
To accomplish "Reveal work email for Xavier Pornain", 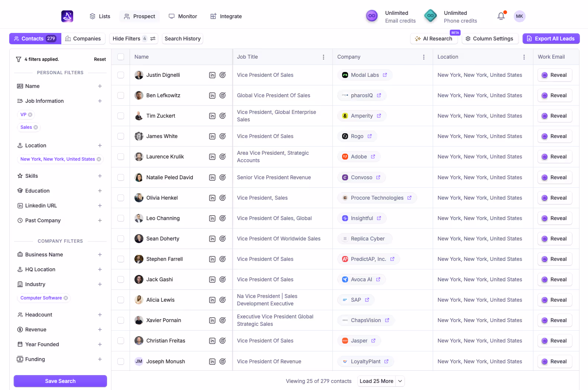I will tap(555, 320).
